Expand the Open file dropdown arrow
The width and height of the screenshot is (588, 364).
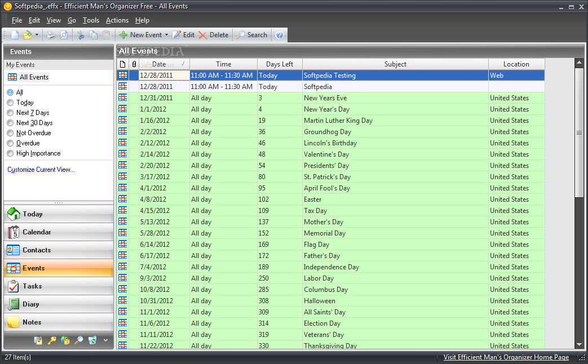(x=37, y=35)
